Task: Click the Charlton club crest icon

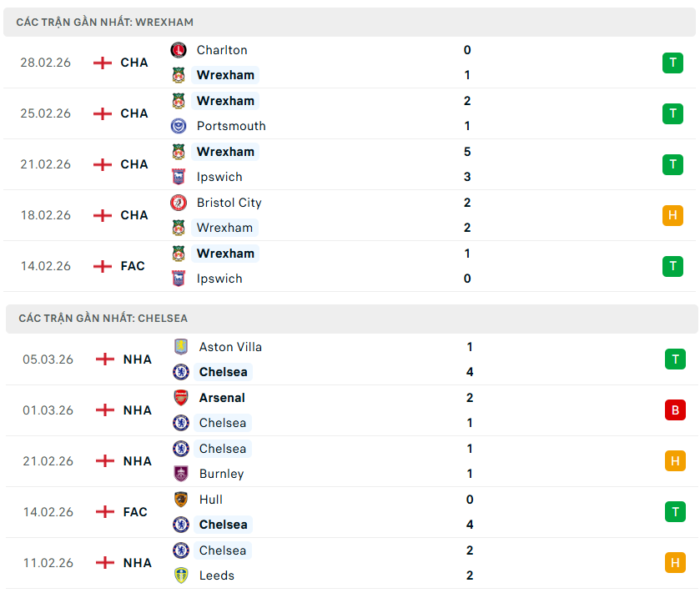Action: [179, 50]
